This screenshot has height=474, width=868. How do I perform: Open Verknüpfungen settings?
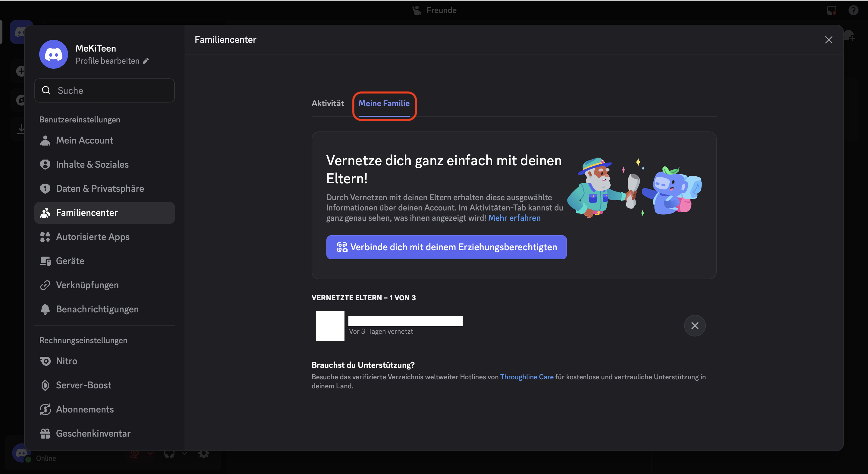(87, 285)
